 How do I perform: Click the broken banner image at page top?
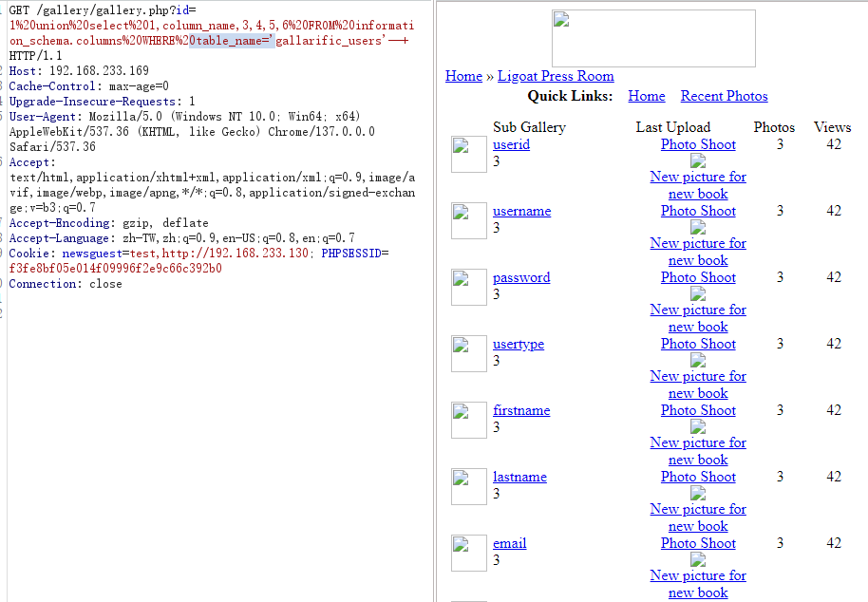(653, 38)
